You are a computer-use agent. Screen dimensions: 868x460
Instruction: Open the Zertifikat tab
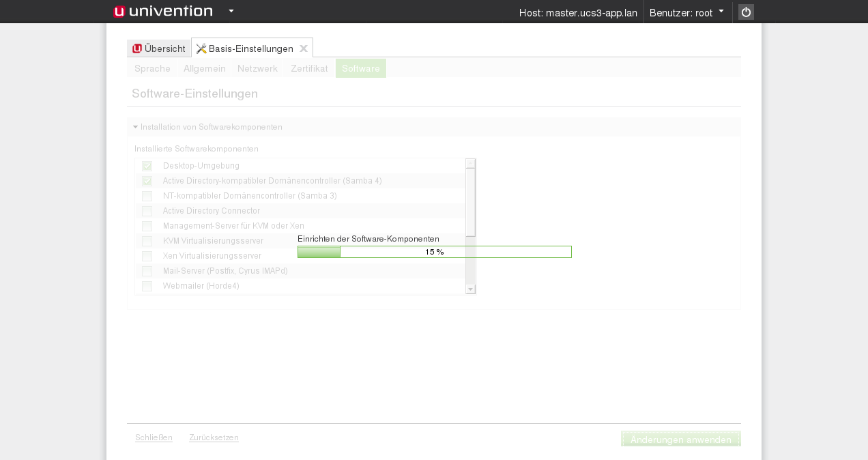pyautogui.click(x=309, y=68)
